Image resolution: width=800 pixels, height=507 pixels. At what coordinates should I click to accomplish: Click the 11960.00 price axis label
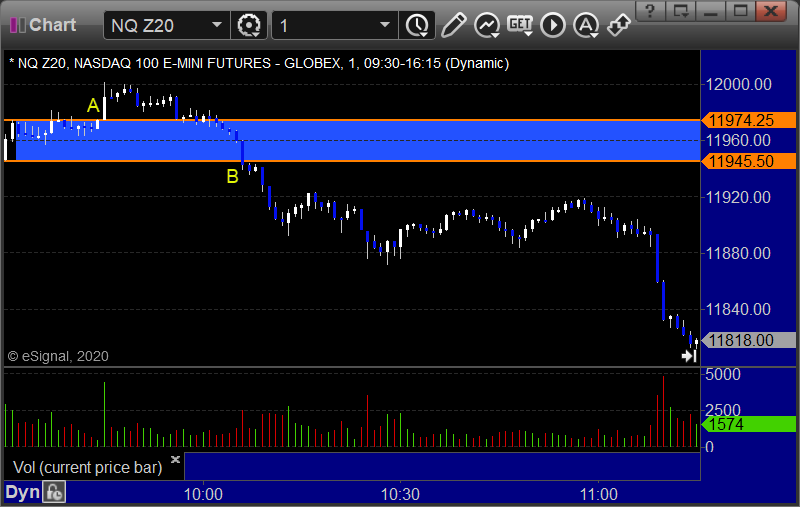[x=738, y=140]
